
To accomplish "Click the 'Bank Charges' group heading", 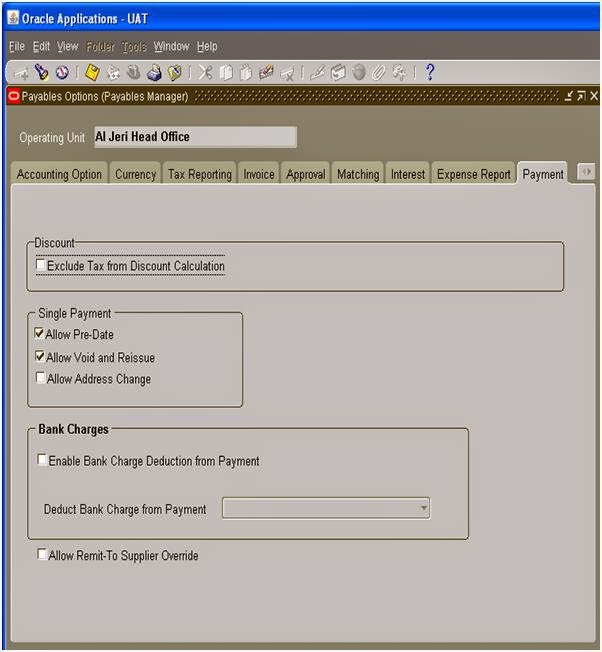I will coord(73,429).
